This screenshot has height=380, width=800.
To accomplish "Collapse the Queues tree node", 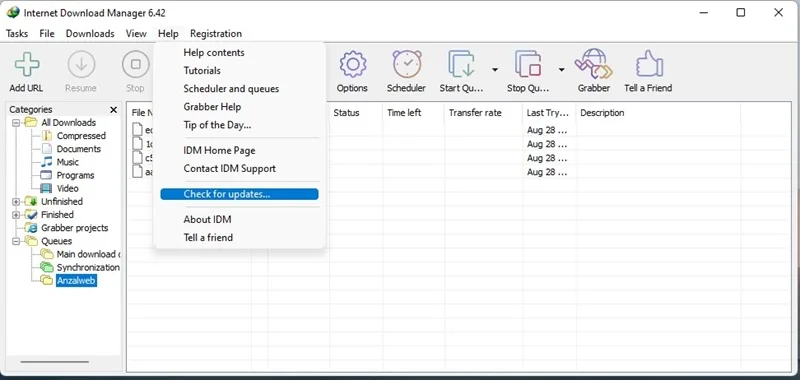I will pyautogui.click(x=16, y=242).
